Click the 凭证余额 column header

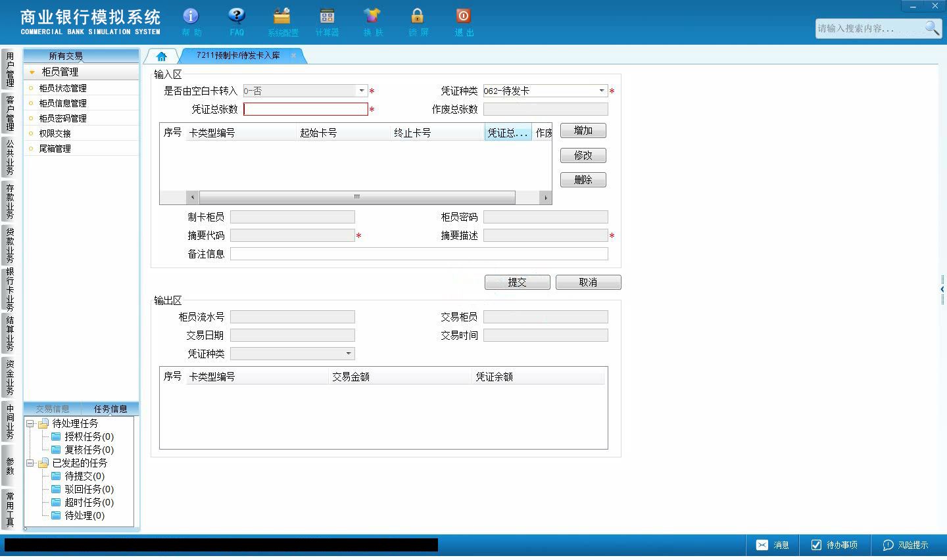[538, 377]
